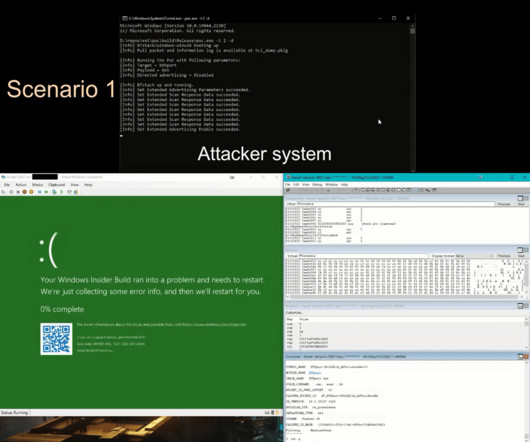Click the Checkpoint icon in VM toolbar
Viewport: 530px width, 442px height.
click(54, 192)
